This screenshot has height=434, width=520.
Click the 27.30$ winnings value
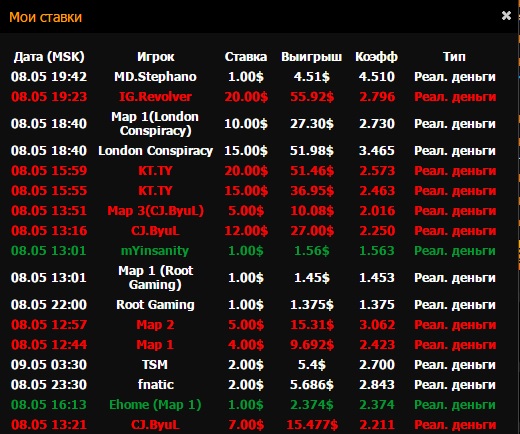(312, 124)
